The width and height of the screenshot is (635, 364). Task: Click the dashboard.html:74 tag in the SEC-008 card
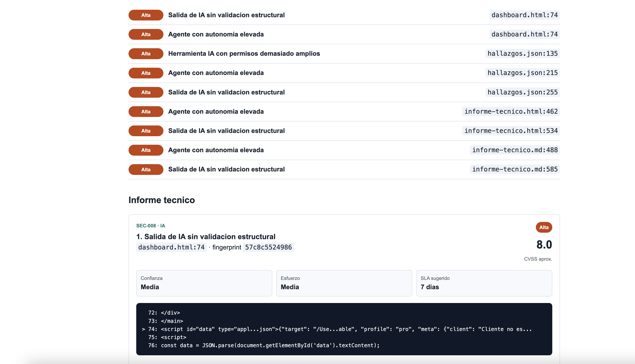point(171,247)
